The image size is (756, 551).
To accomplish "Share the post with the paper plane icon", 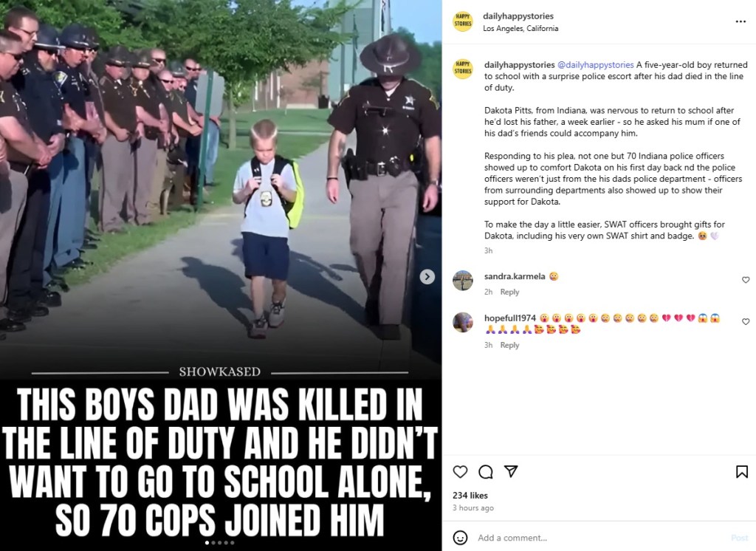I will (511, 471).
